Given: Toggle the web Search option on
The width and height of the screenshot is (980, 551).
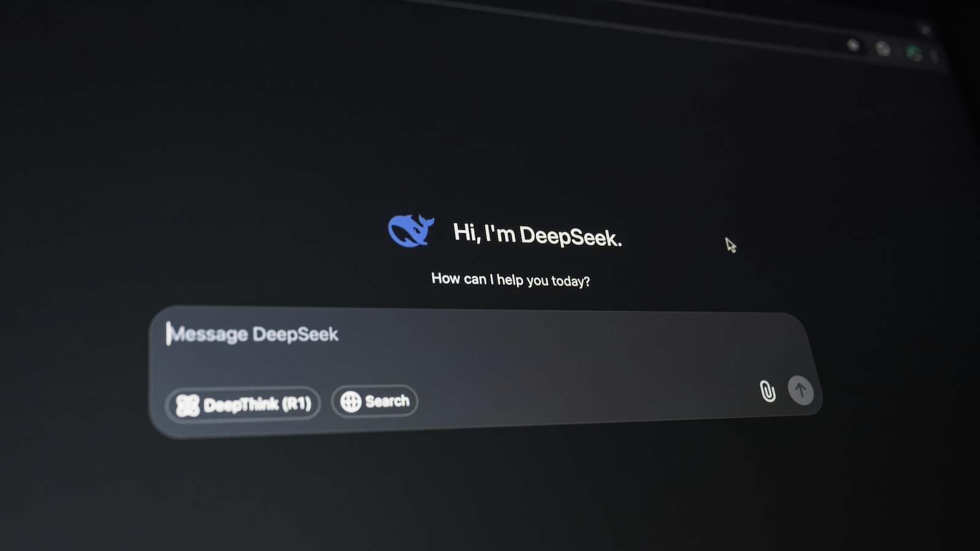Looking at the screenshot, I should [374, 402].
